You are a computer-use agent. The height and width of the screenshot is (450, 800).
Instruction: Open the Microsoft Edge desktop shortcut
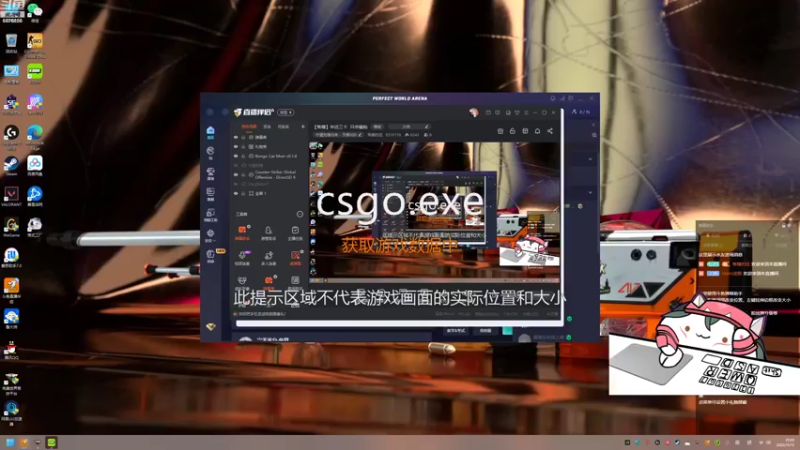[35, 136]
